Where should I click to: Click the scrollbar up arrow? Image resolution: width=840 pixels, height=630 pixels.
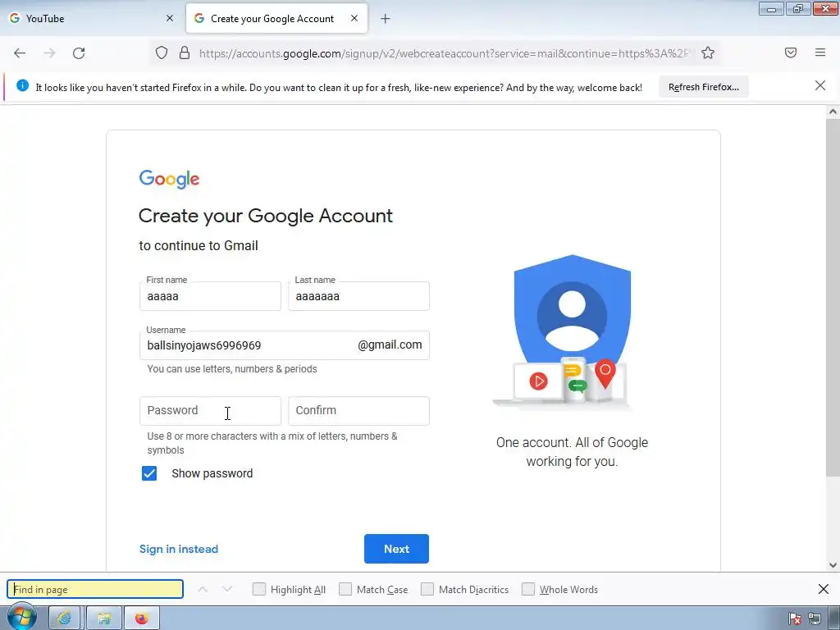833,112
